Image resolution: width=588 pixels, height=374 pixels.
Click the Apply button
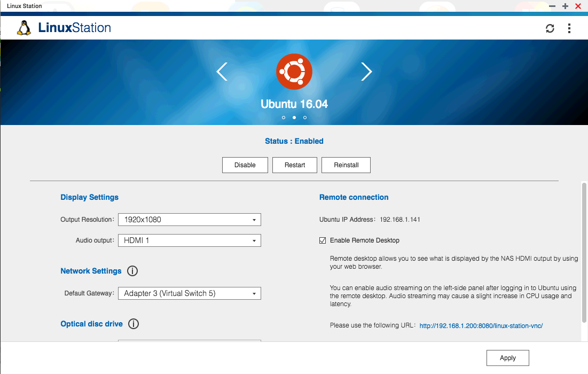(x=508, y=358)
